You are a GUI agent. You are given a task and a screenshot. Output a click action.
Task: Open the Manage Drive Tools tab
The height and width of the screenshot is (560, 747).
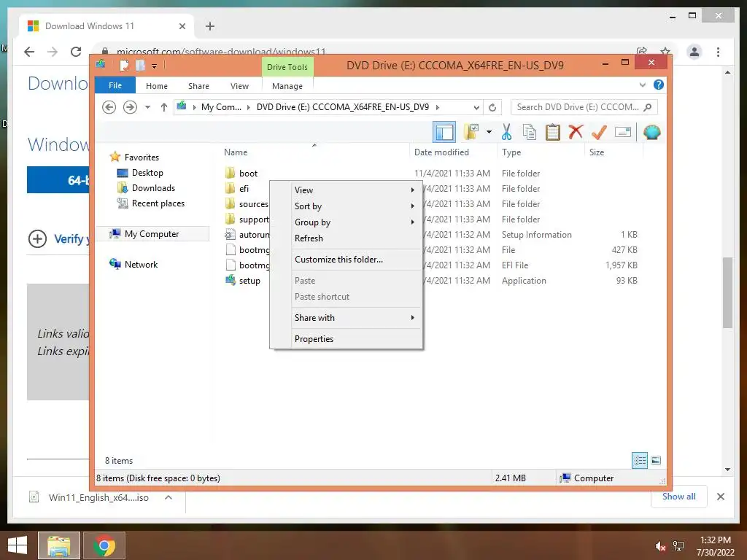tap(287, 86)
